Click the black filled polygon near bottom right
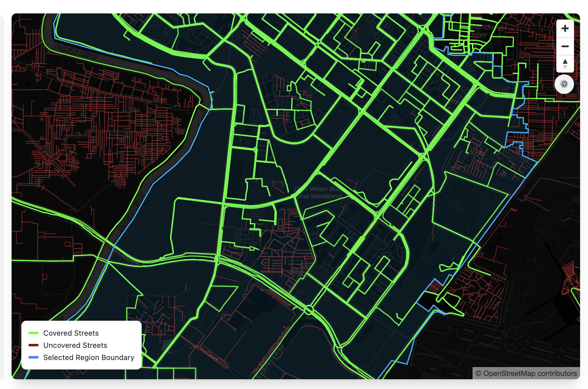The image size is (588, 389). [x=427, y=300]
